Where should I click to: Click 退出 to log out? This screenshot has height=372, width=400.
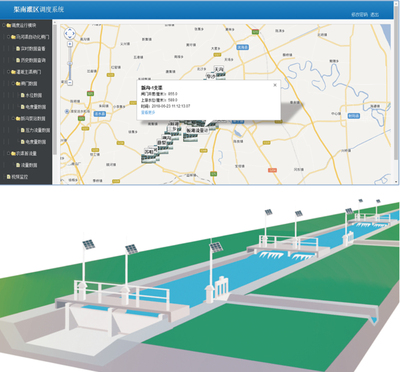[x=375, y=14]
